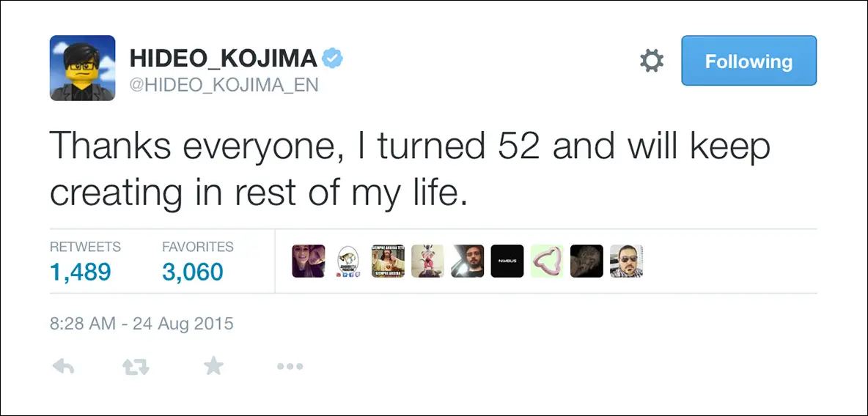This screenshot has height=416, width=868.
Task: Open the gear settings dropdown
Action: click(651, 61)
